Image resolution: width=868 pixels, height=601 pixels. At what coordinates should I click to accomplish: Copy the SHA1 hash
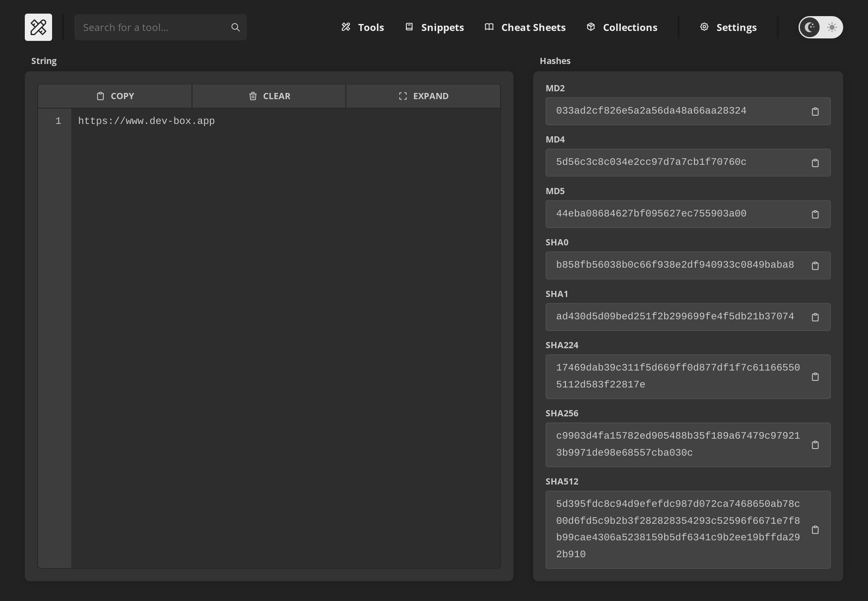point(815,317)
